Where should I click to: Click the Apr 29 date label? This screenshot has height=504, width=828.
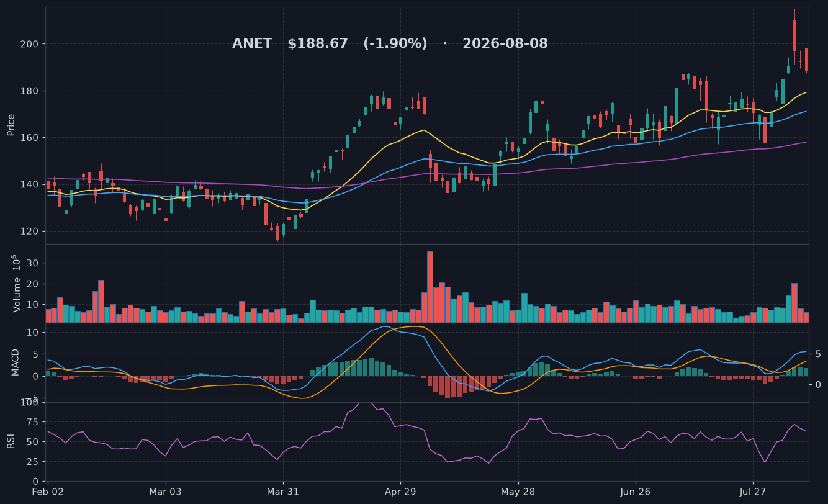(x=400, y=492)
